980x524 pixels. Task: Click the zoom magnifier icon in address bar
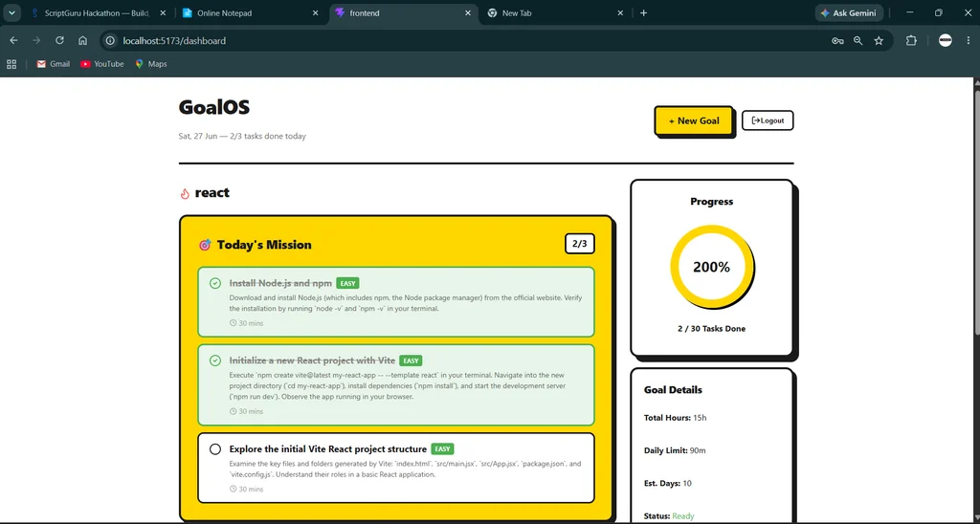[x=858, y=40]
